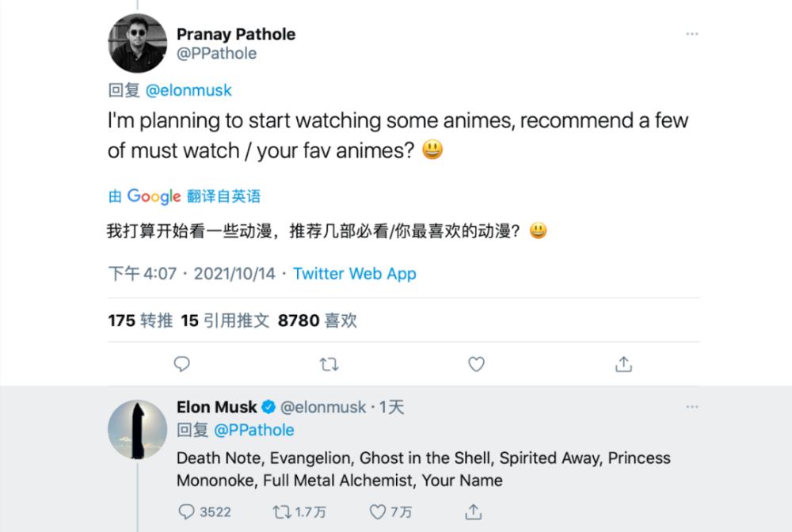Viewport: 792px width, 532px height.
Task: Open the Twitter Web App source link
Action: coord(354,274)
